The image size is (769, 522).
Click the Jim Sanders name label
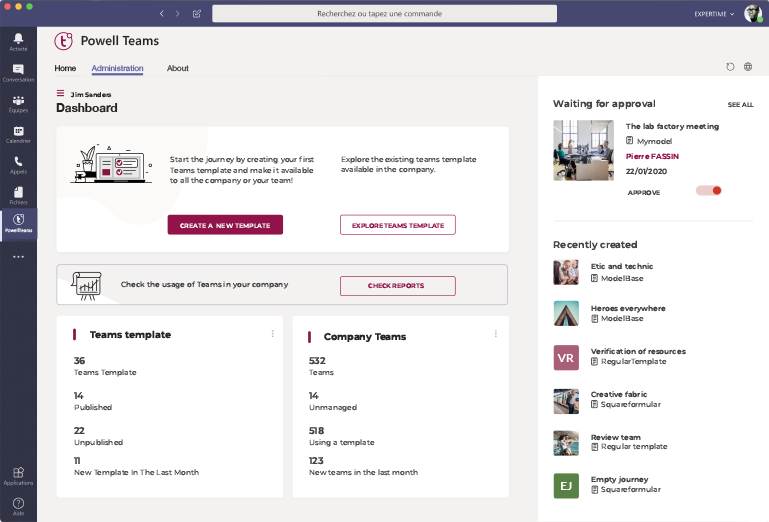91,94
